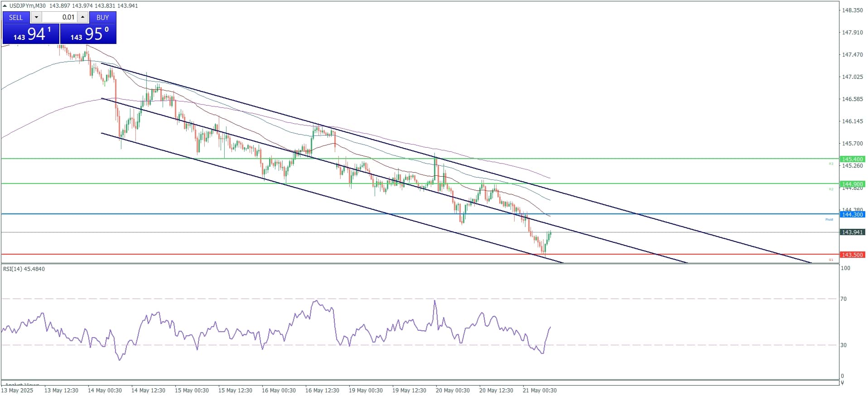Click the 14 May 12:30 time label
Screen dimensions: 868x396
[148, 390]
